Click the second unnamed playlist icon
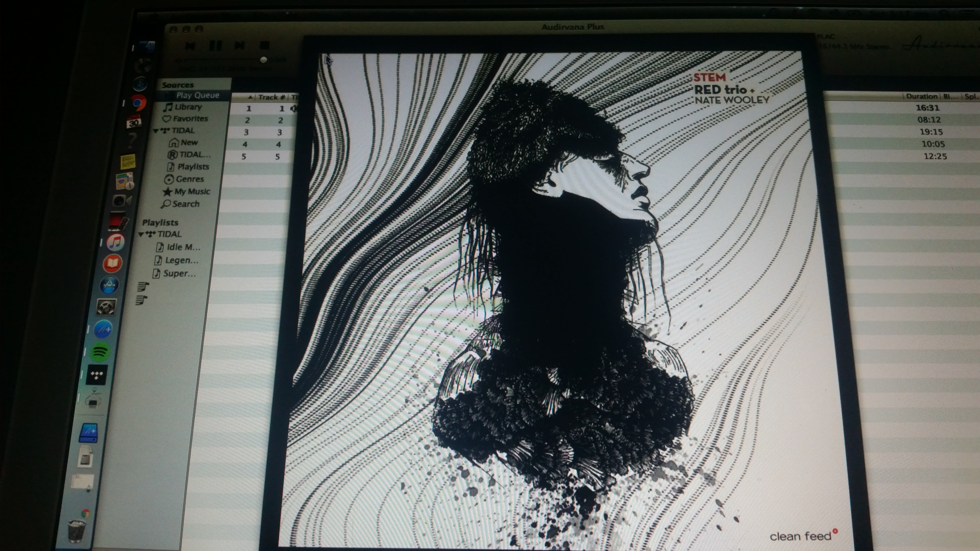Screen dimensions: 980x551 click(142, 300)
